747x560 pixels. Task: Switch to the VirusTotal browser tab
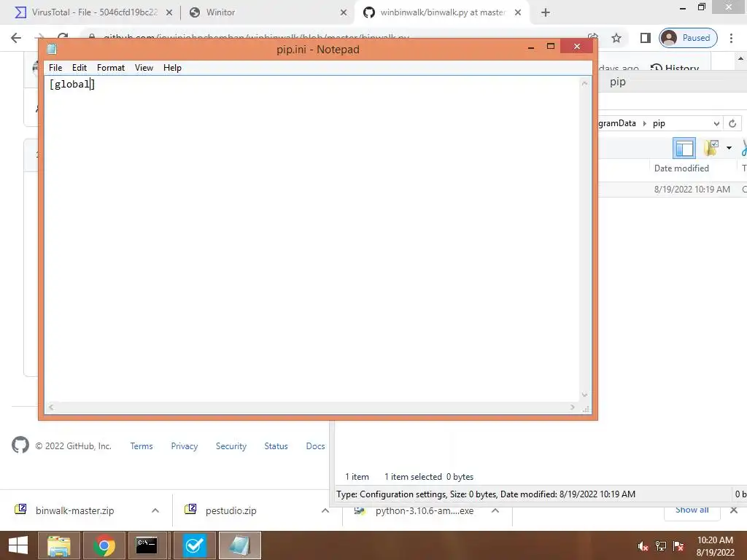(x=93, y=12)
